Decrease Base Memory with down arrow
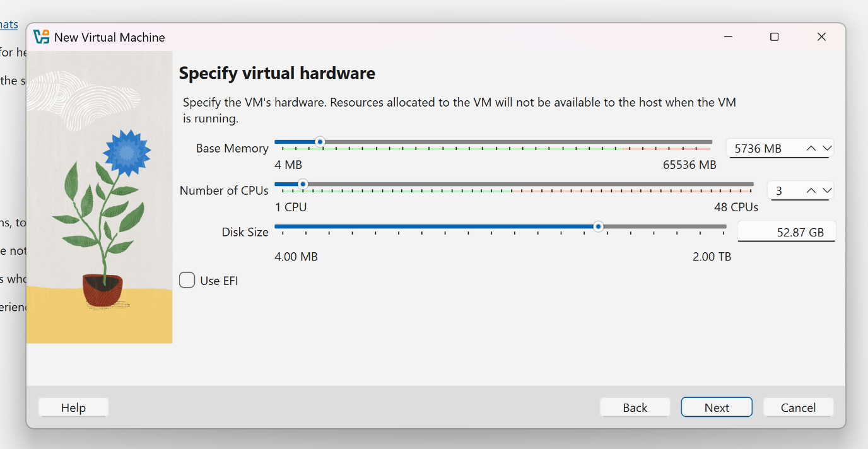868x449 pixels. [x=827, y=148]
